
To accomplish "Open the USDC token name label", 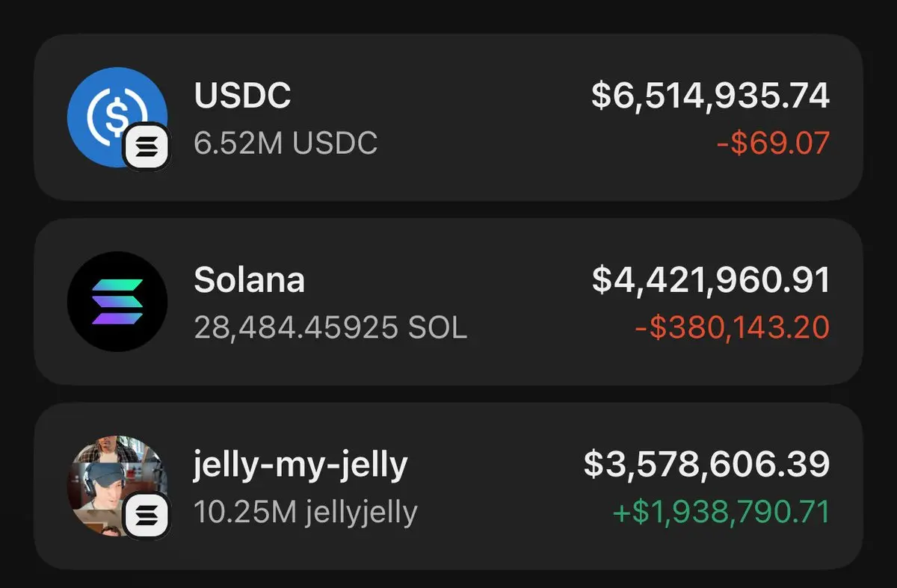I will tap(242, 96).
